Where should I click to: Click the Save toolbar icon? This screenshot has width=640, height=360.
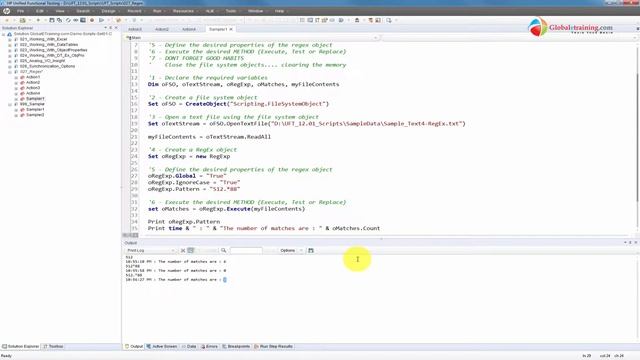coord(52,20)
